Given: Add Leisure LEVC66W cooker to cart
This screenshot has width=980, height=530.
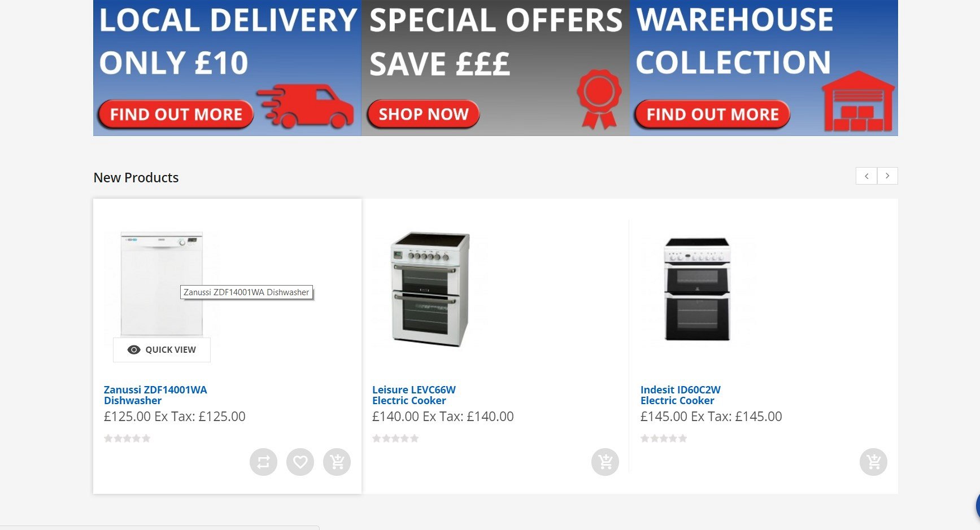Looking at the screenshot, I should 606,462.
